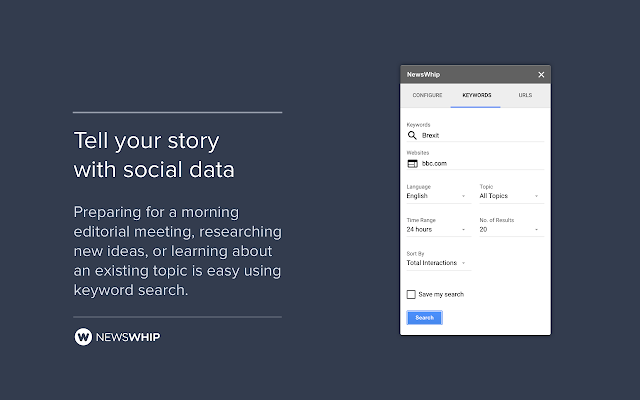Open the Time Range 24 hours dropdown
The width and height of the screenshot is (640, 400).
436,229
